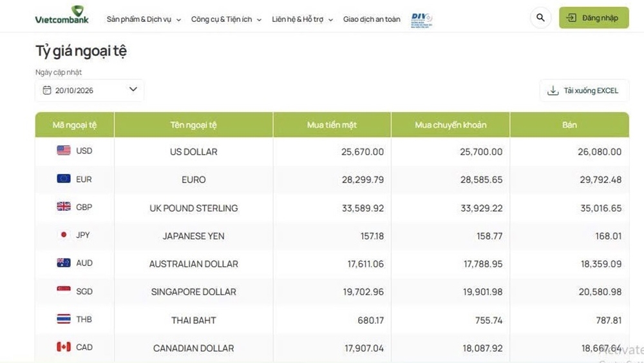Click the UK flag icon in GBP row

coord(64,206)
